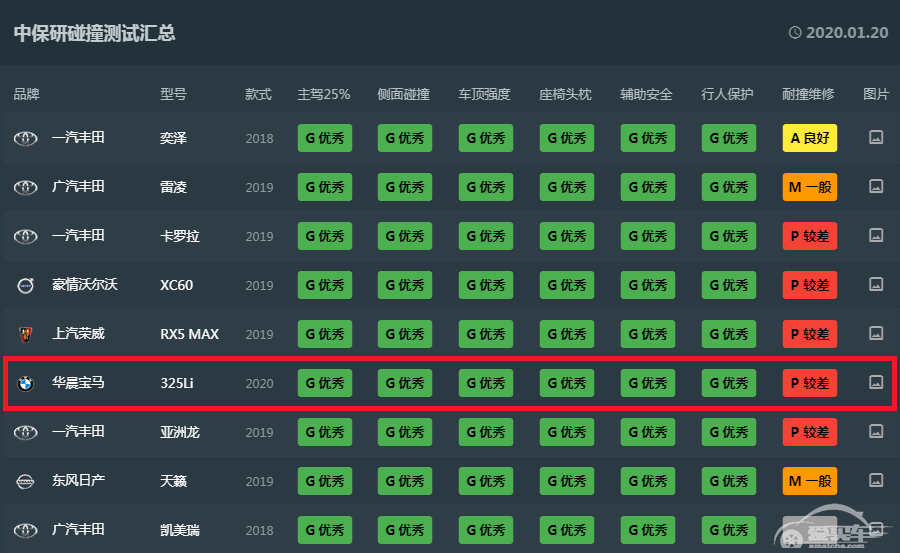Select the 主驾25% column header
900x553 pixels.
point(324,94)
